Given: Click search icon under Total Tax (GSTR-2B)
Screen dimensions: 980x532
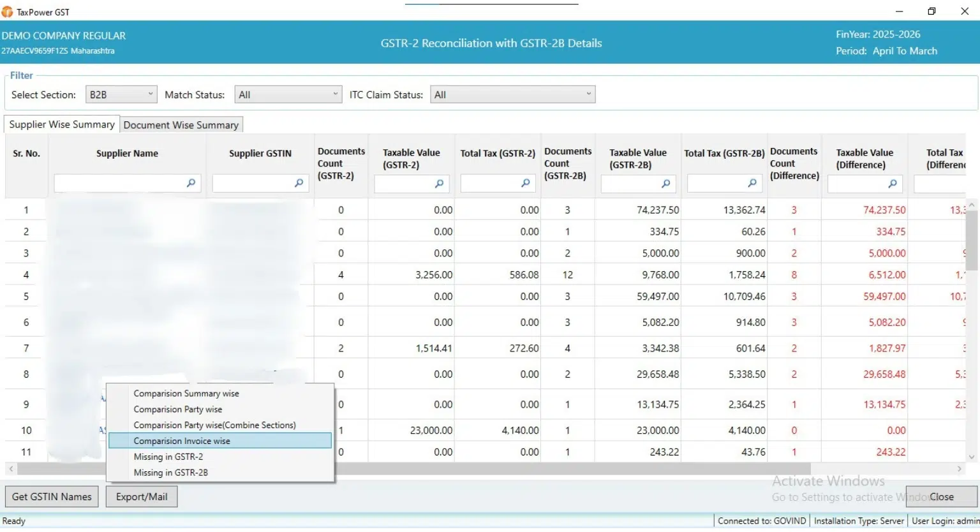Looking at the screenshot, I should tap(752, 184).
